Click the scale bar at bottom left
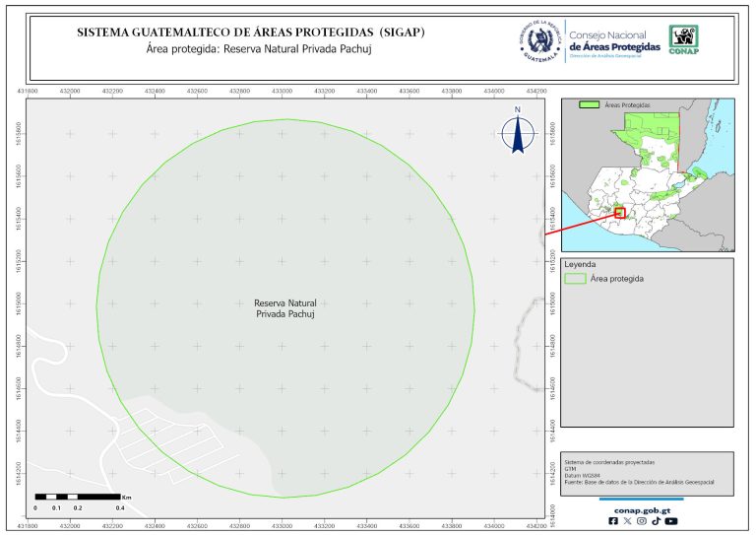 78,497
